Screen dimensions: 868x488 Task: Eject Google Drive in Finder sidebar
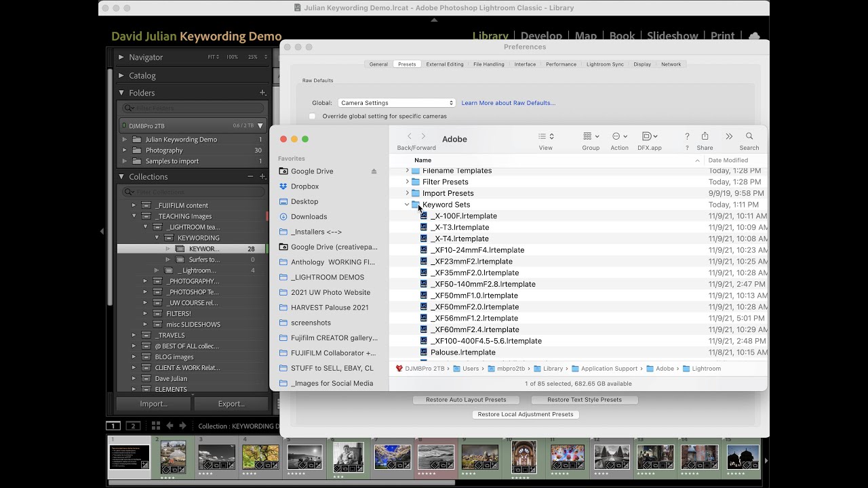coord(374,171)
